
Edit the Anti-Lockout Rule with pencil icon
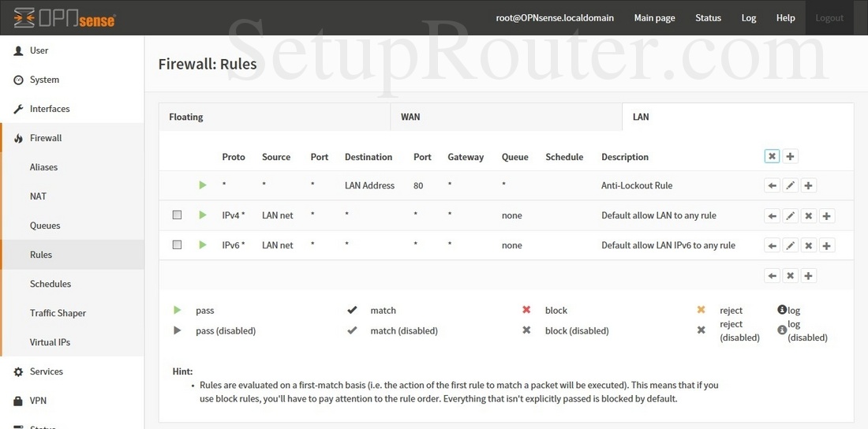click(x=791, y=186)
